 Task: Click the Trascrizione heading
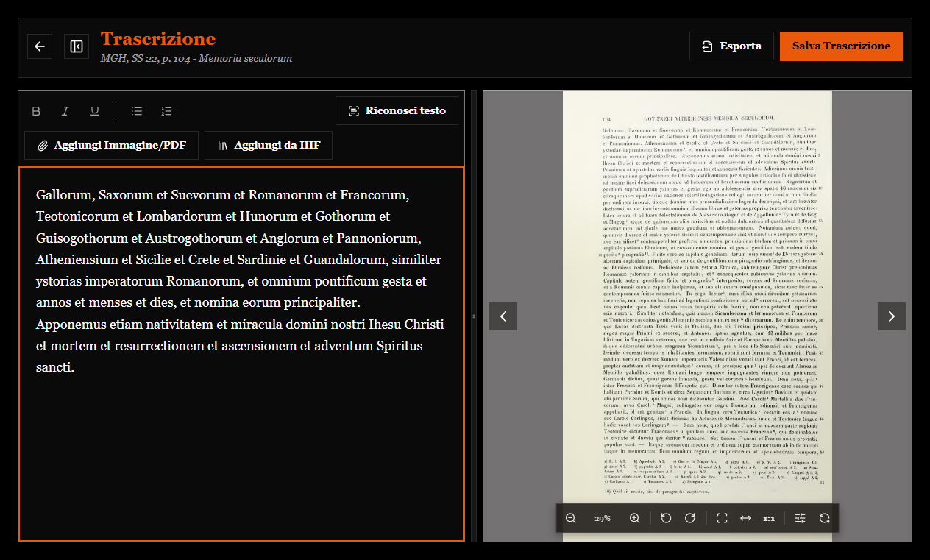[158, 39]
